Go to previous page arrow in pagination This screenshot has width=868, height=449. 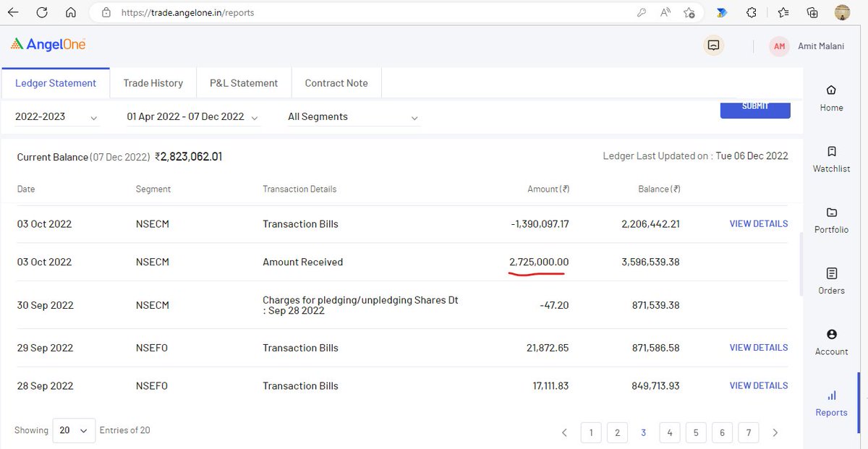564,432
